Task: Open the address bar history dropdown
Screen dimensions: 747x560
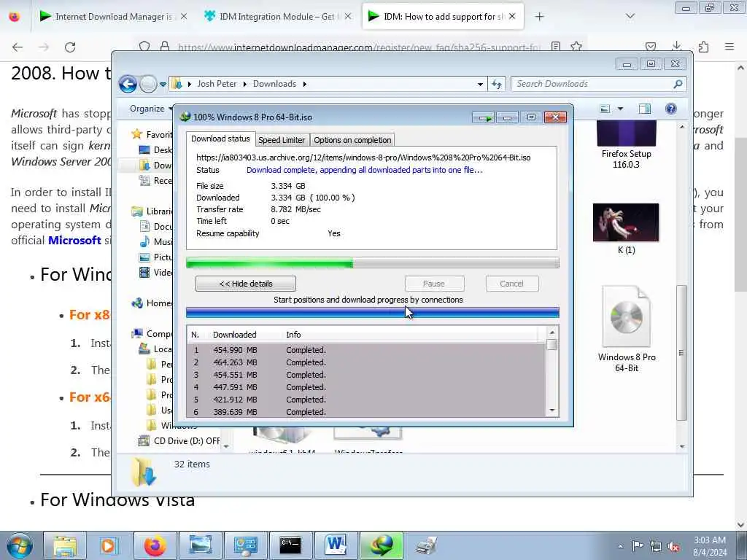Action: pos(480,85)
